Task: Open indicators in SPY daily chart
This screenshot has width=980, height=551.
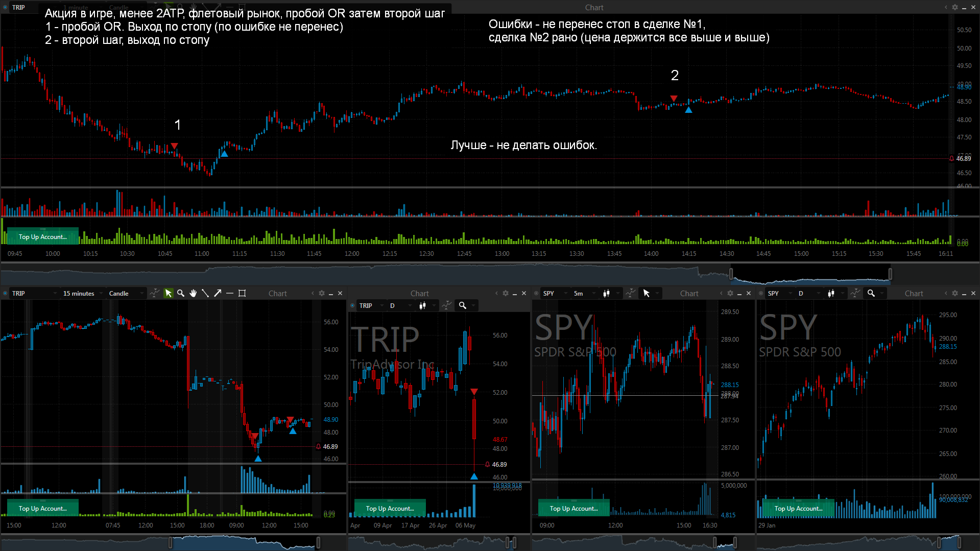Action: point(855,293)
